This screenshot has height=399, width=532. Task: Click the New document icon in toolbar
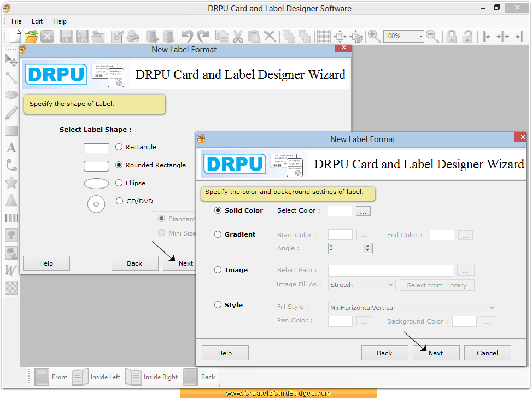[x=15, y=36]
